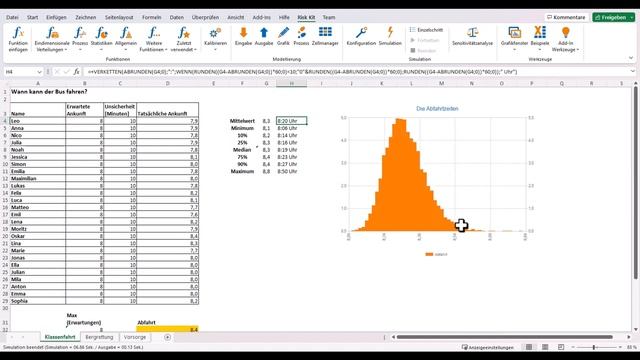640x360 pixels.
Task: Select the cell with name Sophia
Action: (38, 301)
